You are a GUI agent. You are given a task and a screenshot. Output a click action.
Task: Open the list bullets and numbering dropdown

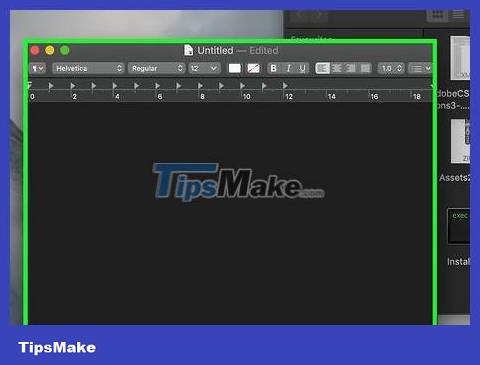pyautogui.click(x=420, y=68)
